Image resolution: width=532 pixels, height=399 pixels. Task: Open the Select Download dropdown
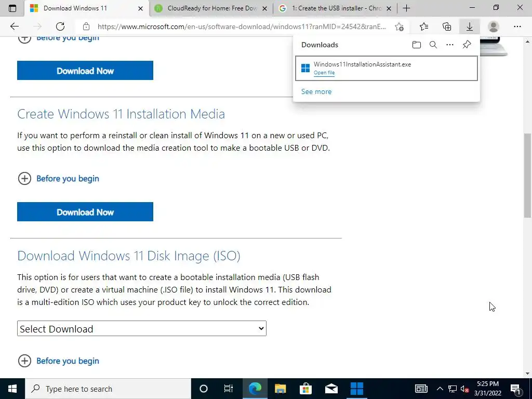142,328
